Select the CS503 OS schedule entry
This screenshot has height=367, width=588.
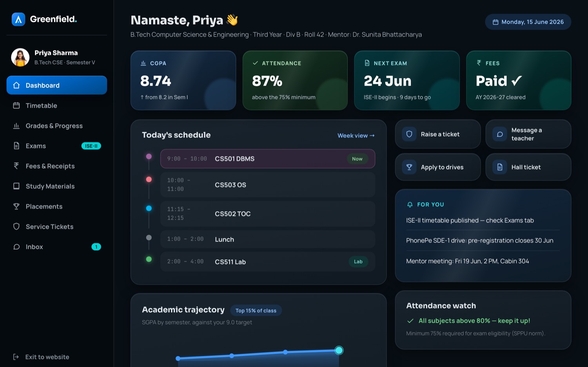268,184
